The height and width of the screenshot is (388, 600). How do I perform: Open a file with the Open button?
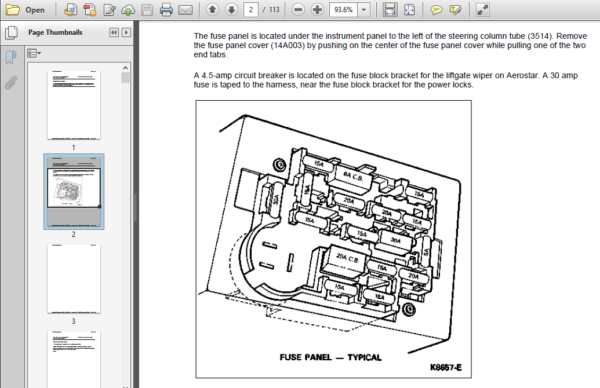[25, 10]
